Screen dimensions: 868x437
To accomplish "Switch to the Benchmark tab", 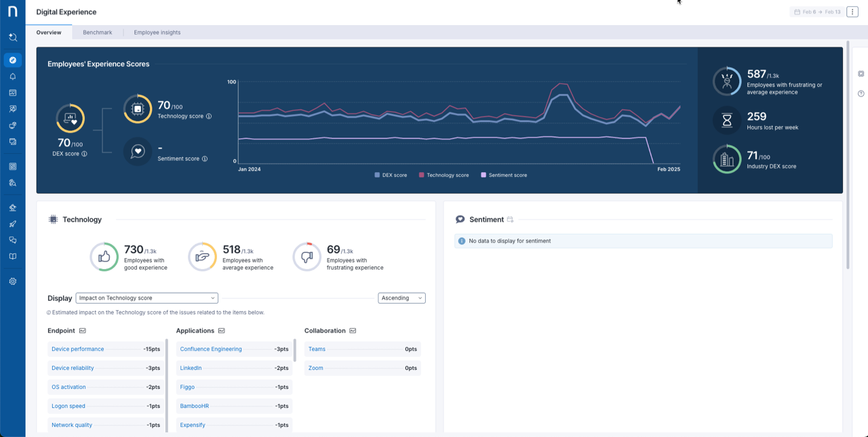I will (x=97, y=33).
